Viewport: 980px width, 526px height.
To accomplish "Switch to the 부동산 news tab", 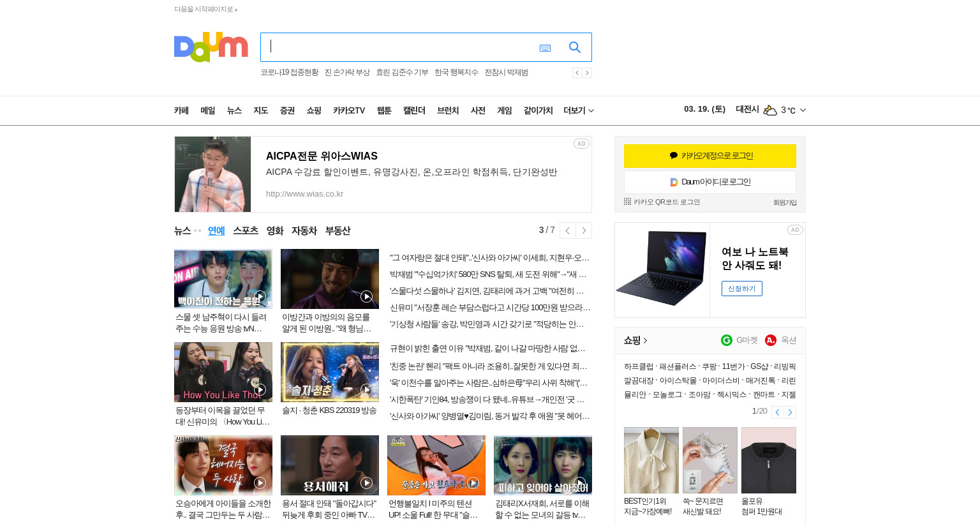I will [338, 230].
